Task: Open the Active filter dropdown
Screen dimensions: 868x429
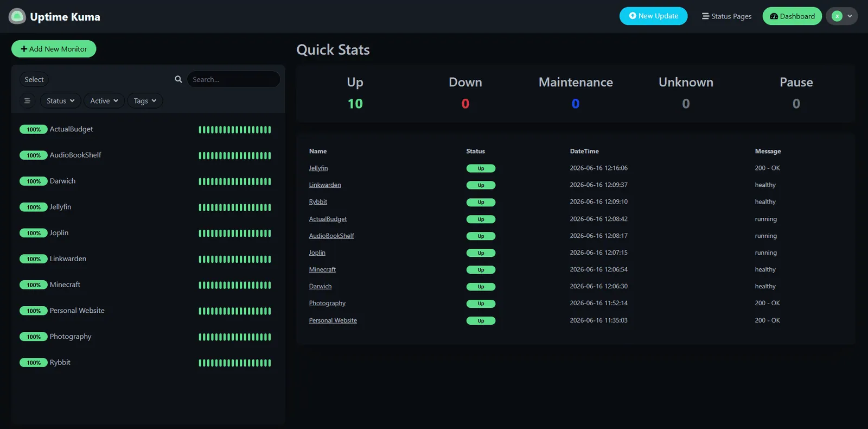Action: tap(104, 100)
